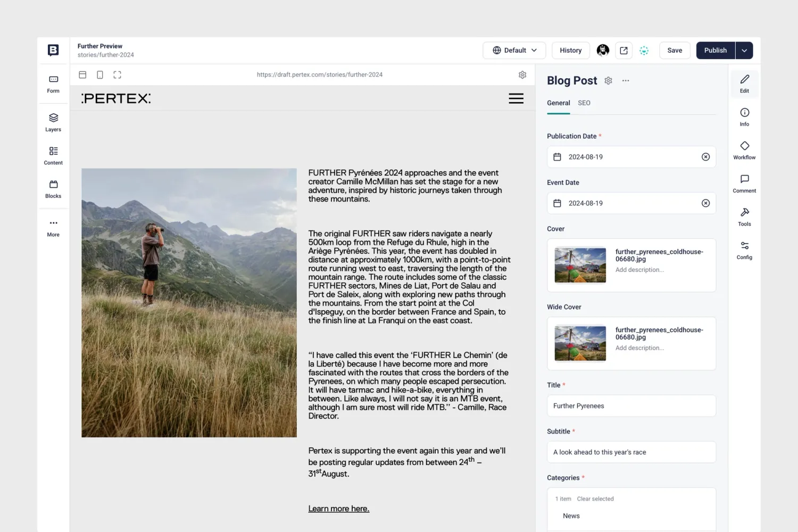
Task: Open the Config panel
Action: [744, 250]
